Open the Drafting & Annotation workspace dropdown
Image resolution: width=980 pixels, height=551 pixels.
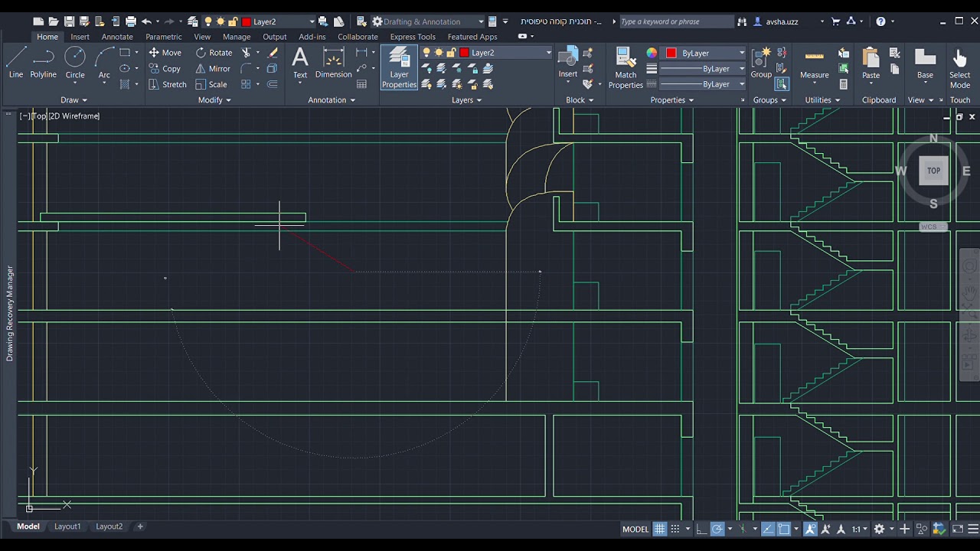tap(481, 21)
